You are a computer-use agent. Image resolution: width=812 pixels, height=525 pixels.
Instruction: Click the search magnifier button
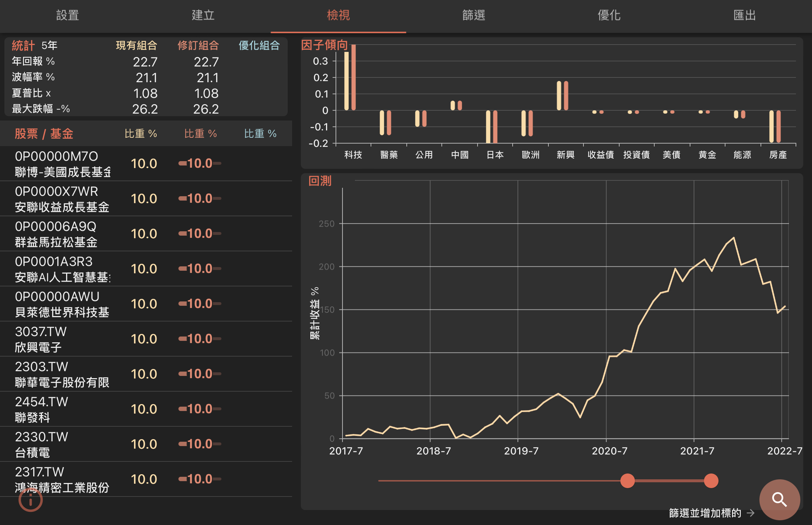tap(780, 499)
